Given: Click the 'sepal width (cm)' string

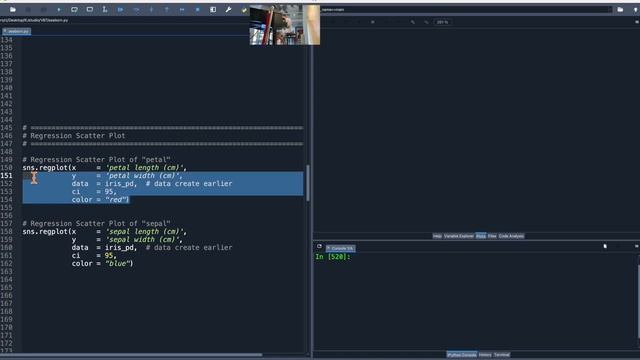Looking at the screenshot, I should click(x=142, y=240).
